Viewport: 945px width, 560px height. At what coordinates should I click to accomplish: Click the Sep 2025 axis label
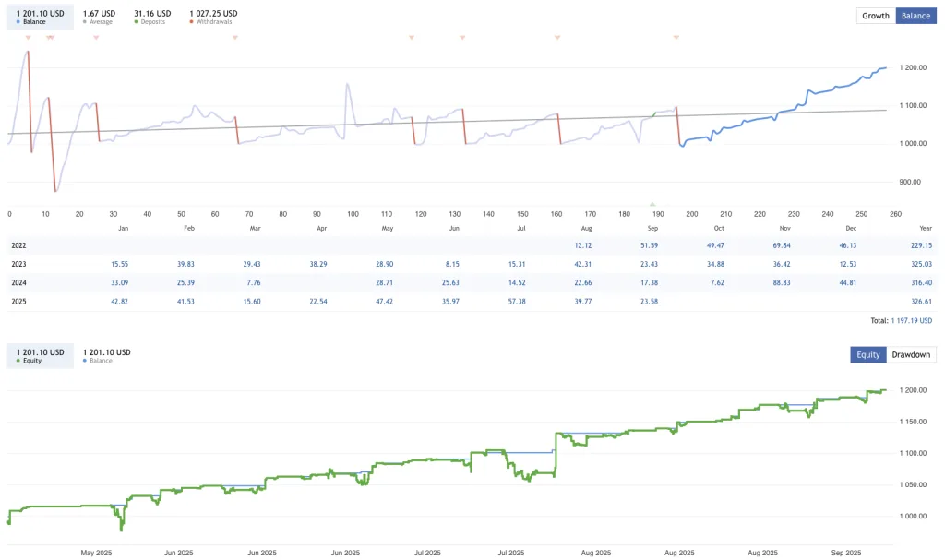click(x=845, y=552)
